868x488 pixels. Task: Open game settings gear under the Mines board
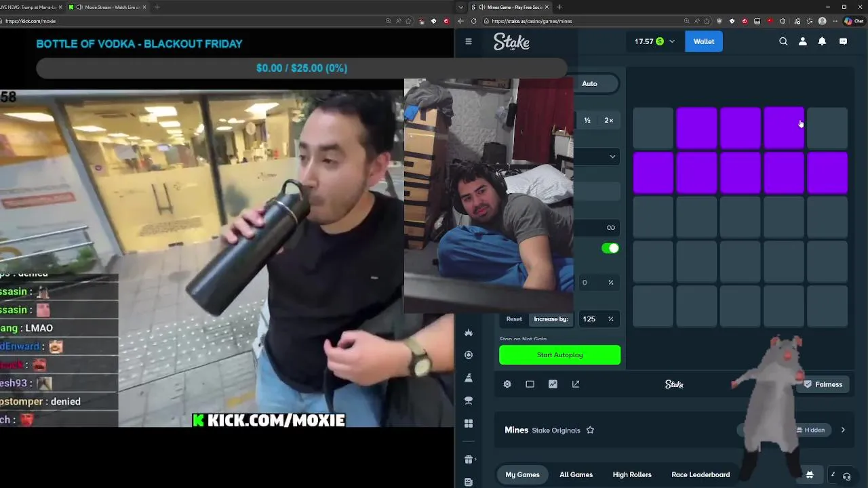tap(507, 384)
